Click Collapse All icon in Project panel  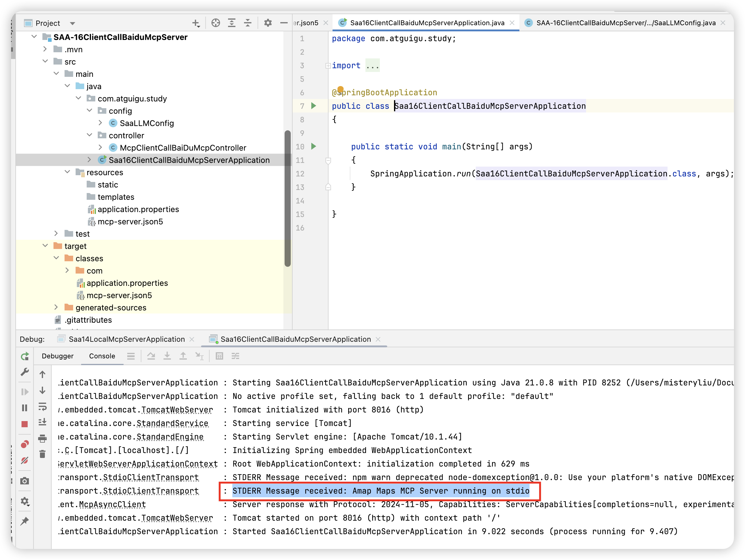247,23
